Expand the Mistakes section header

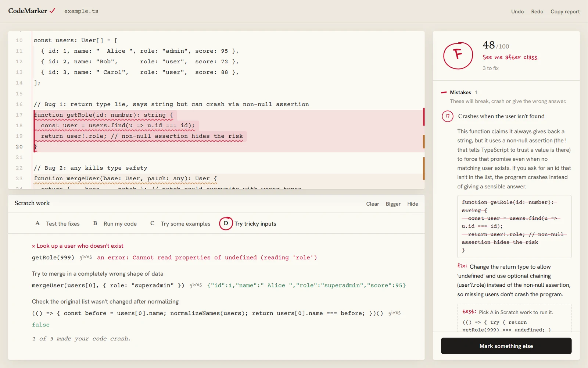point(460,92)
